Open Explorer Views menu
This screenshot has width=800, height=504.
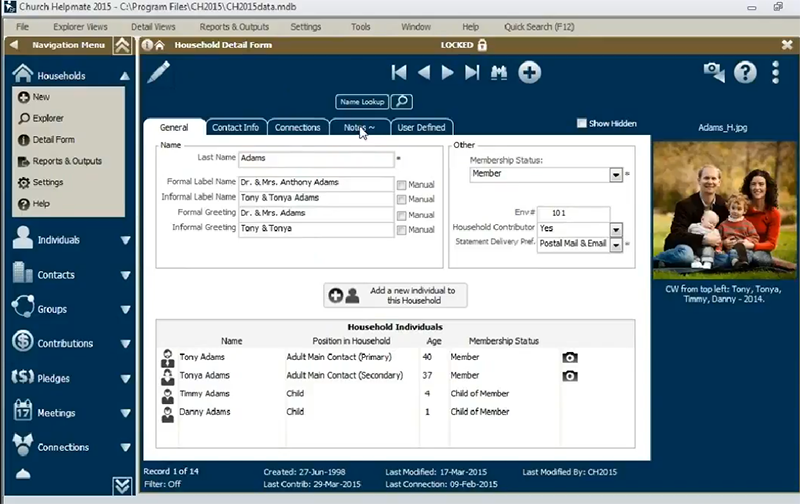click(x=80, y=27)
